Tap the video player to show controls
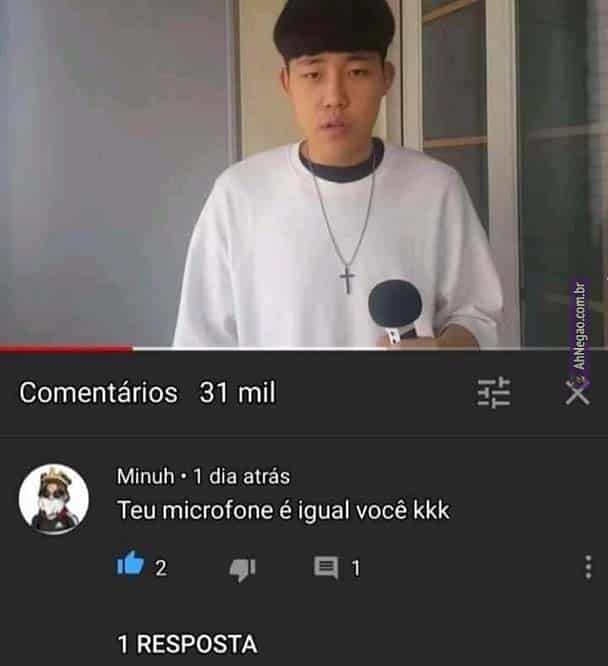The image size is (608, 666). [304, 173]
